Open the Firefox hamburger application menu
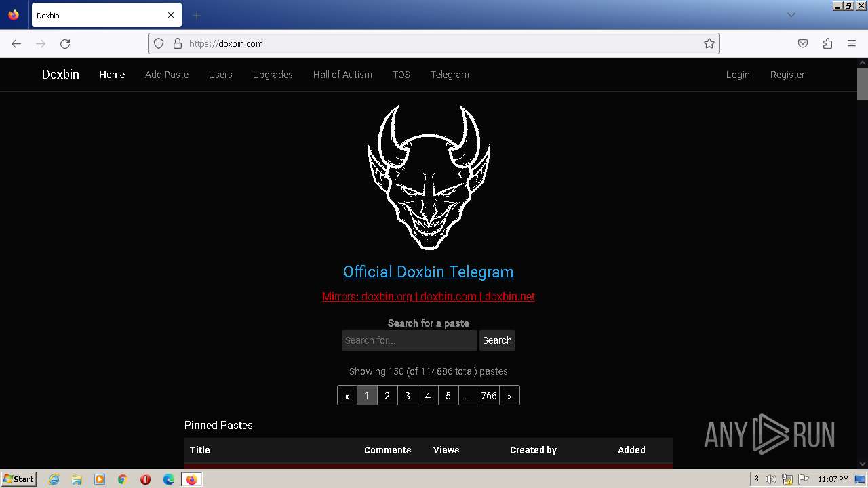Viewport: 868px width, 488px height. point(852,43)
